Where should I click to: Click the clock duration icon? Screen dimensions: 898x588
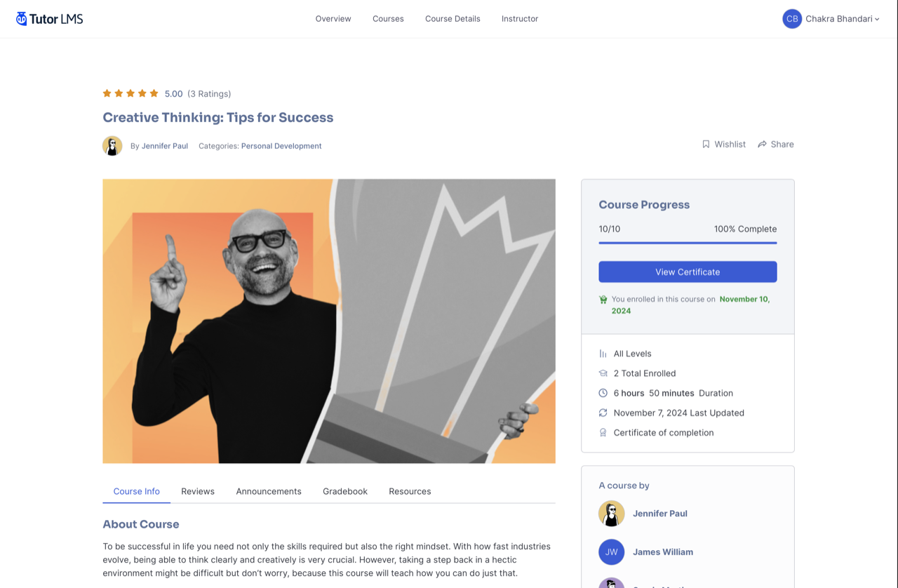603,393
